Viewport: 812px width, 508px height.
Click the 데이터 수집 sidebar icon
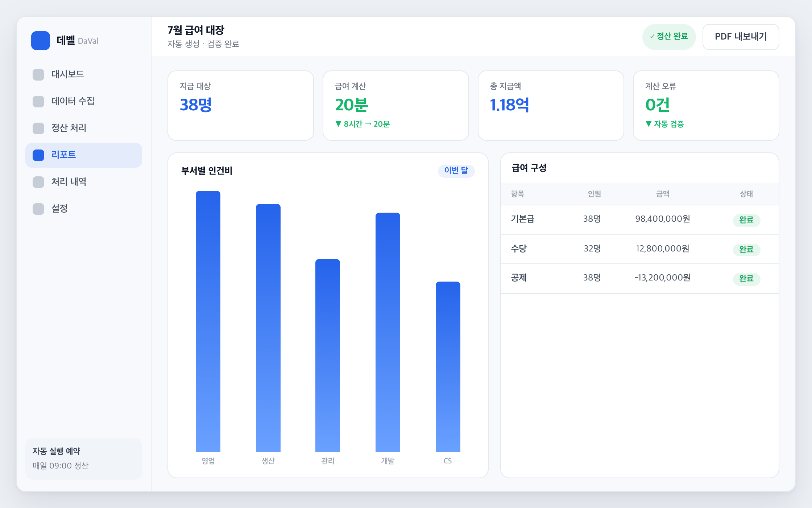click(x=38, y=101)
